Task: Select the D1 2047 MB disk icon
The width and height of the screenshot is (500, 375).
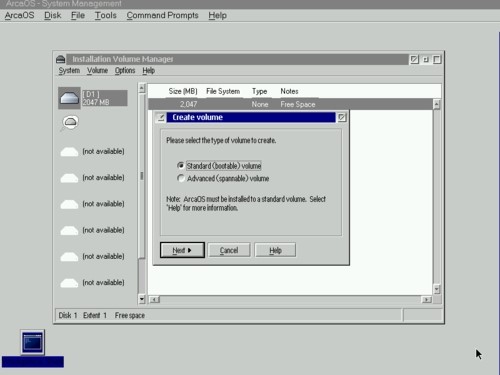Action: click(69, 98)
